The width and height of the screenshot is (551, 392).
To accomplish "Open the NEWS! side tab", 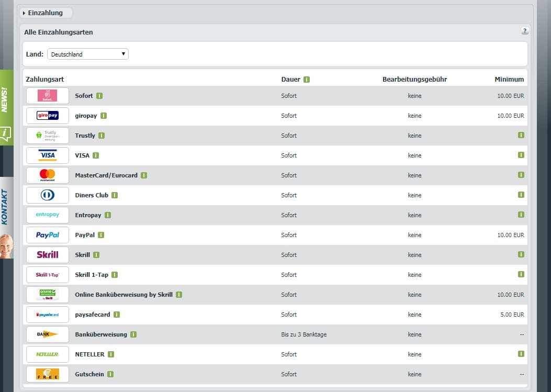I will pyautogui.click(x=7, y=108).
